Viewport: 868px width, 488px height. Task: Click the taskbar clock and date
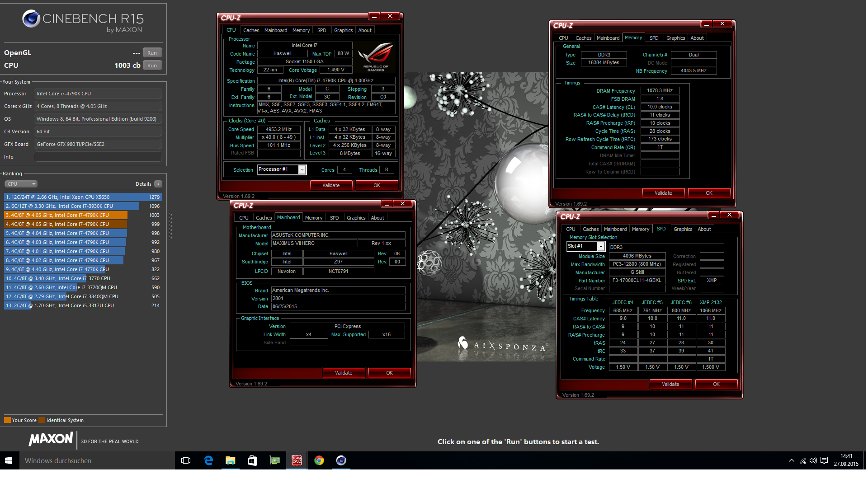846,460
